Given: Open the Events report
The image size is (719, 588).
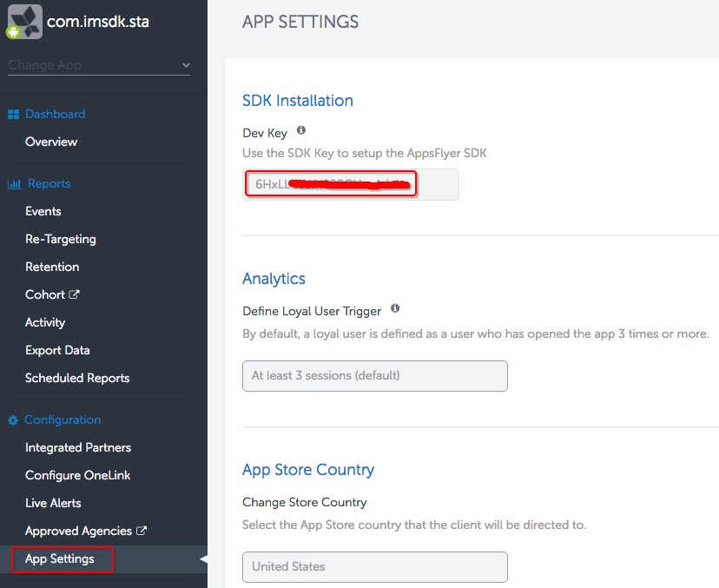Looking at the screenshot, I should click(42, 211).
